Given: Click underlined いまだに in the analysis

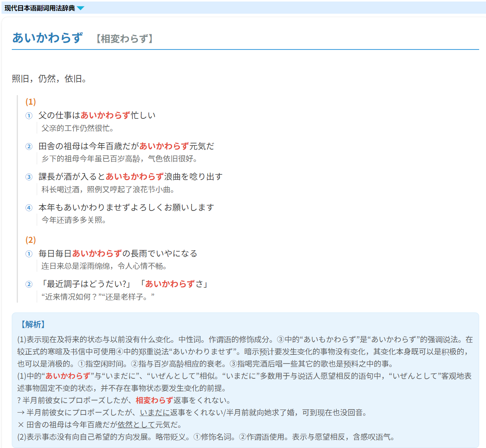Looking at the screenshot, I should 155,413.
